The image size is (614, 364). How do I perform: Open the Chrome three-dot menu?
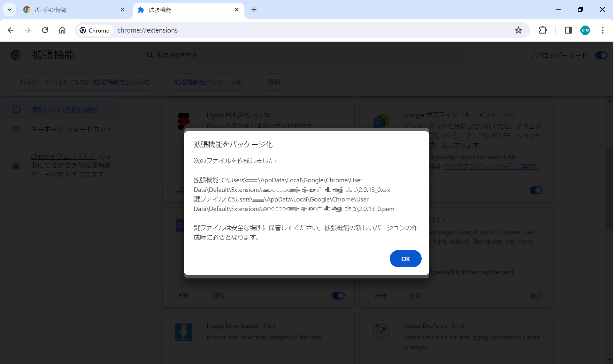603,30
